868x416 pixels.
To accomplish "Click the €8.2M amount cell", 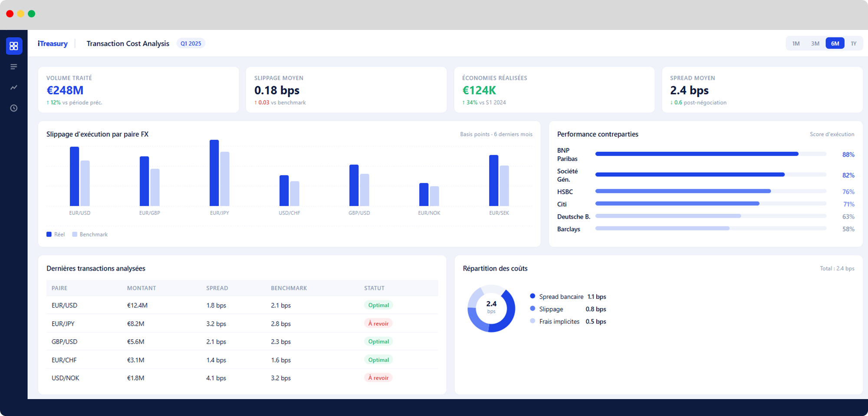I will pyautogui.click(x=135, y=324).
